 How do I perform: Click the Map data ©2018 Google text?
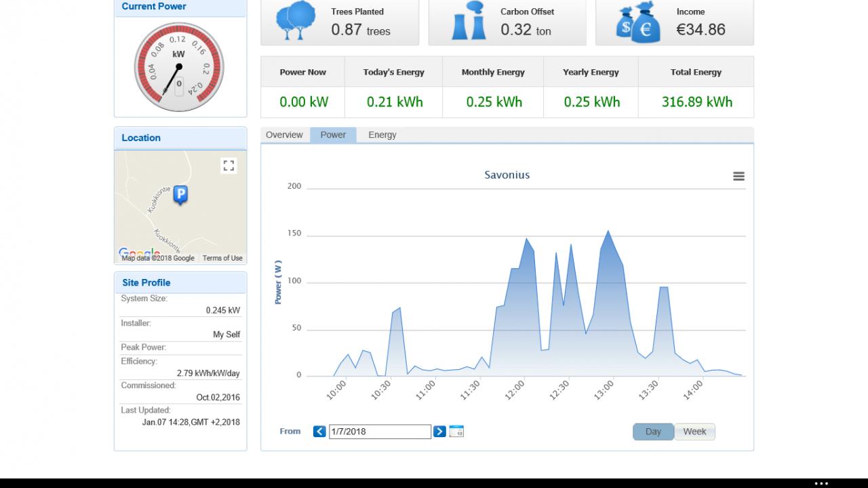(x=158, y=258)
